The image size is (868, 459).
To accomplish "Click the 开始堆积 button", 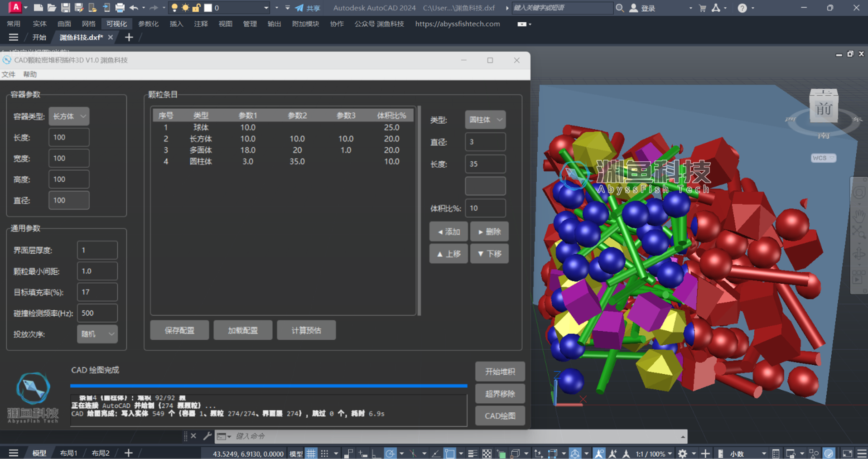I will (x=500, y=372).
